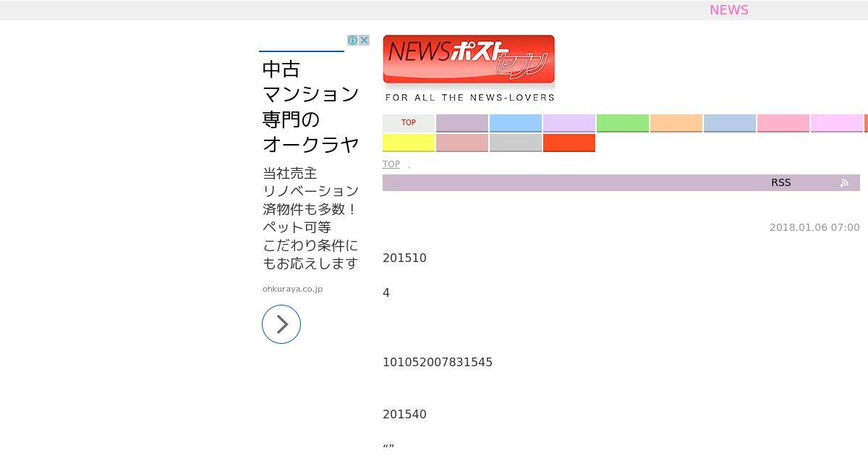Click the TOP breadcrumb link
The height and width of the screenshot is (456, 868).
pyautogui.click(x=391, y=164)
